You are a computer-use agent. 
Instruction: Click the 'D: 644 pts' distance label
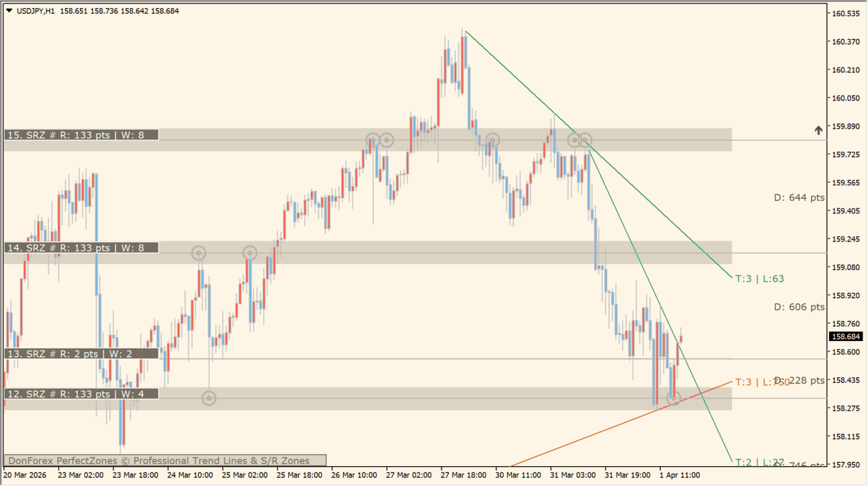pos(799,198)
